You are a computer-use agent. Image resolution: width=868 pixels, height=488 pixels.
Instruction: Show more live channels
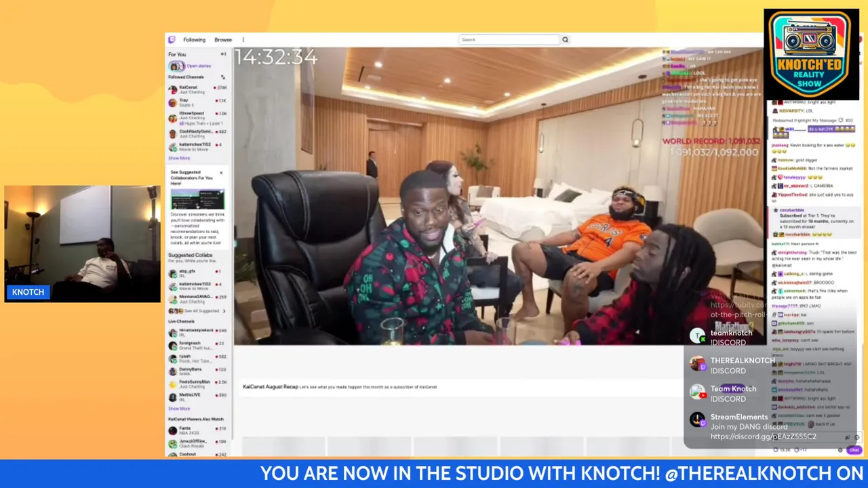coord(179,409)
